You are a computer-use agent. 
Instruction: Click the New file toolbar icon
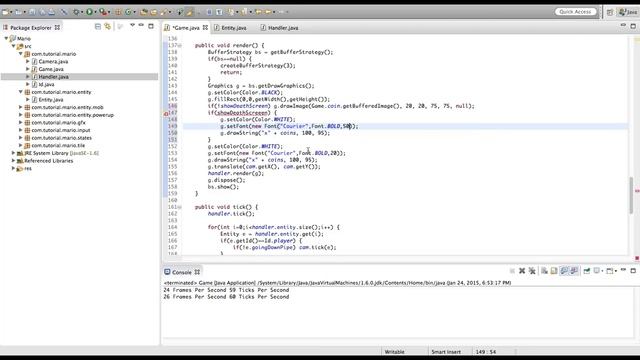point(6,12)
